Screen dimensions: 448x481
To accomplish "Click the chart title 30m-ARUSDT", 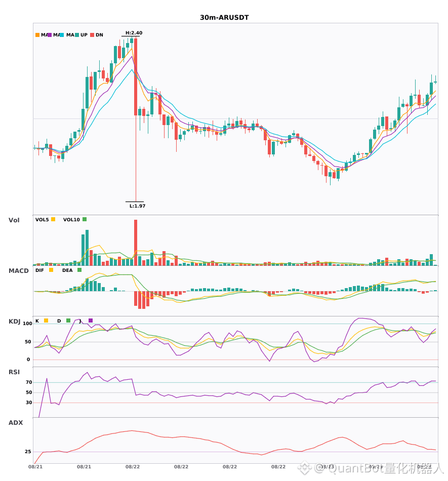I will point(224,18).
